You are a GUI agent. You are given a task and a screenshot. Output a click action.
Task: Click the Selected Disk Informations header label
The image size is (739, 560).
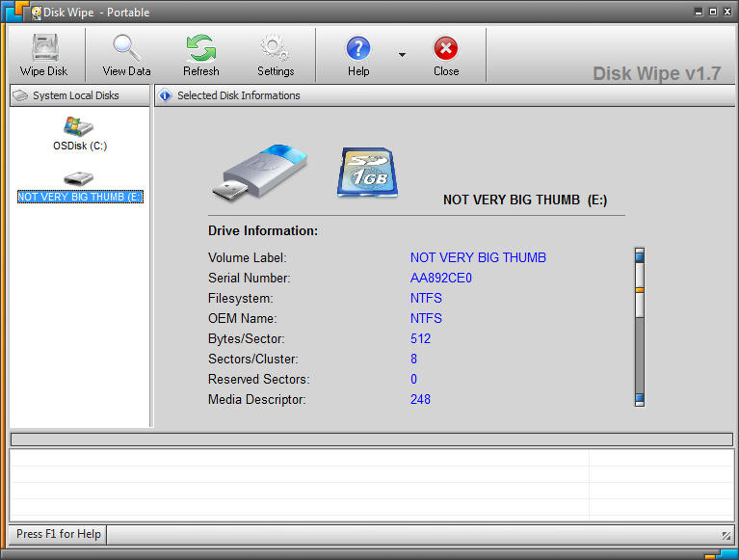click(x=239, y=95)
